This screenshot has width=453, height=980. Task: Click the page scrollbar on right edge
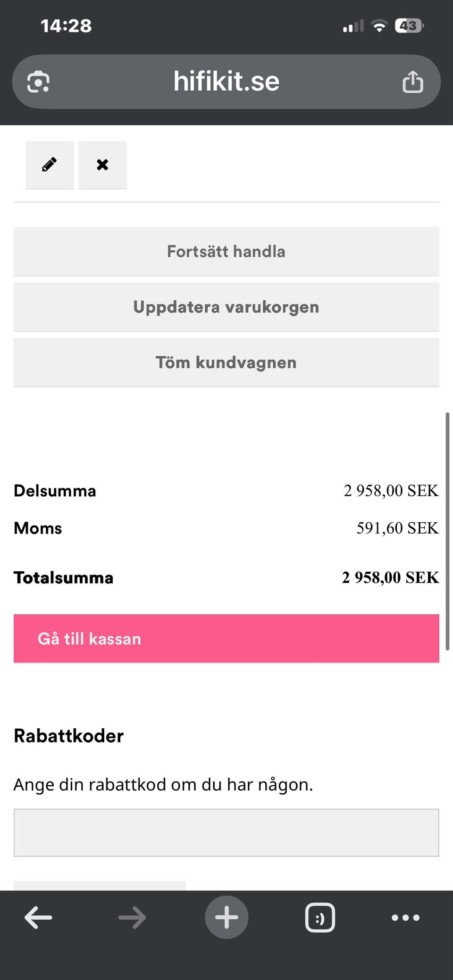point(447,531)
